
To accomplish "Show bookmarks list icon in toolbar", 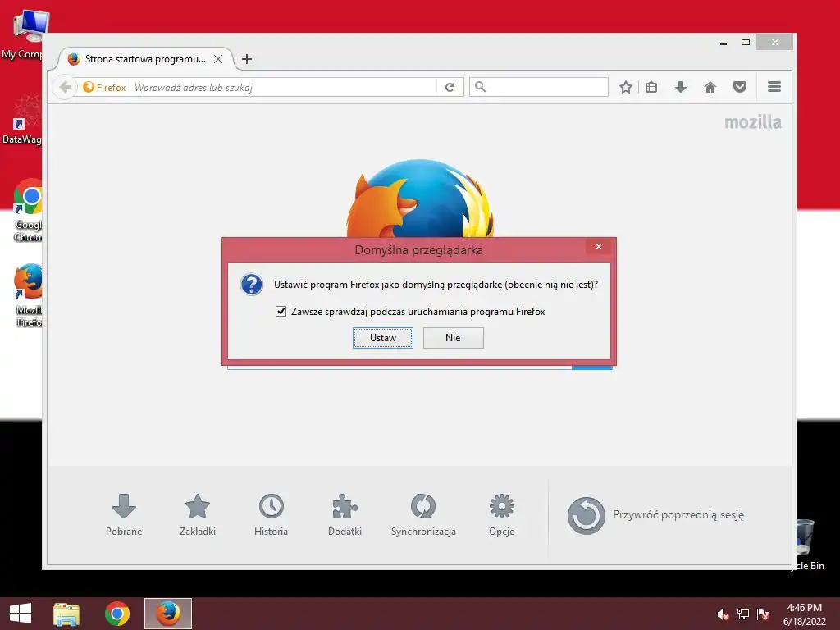I will pyautogui.click(x=651, y=87).
